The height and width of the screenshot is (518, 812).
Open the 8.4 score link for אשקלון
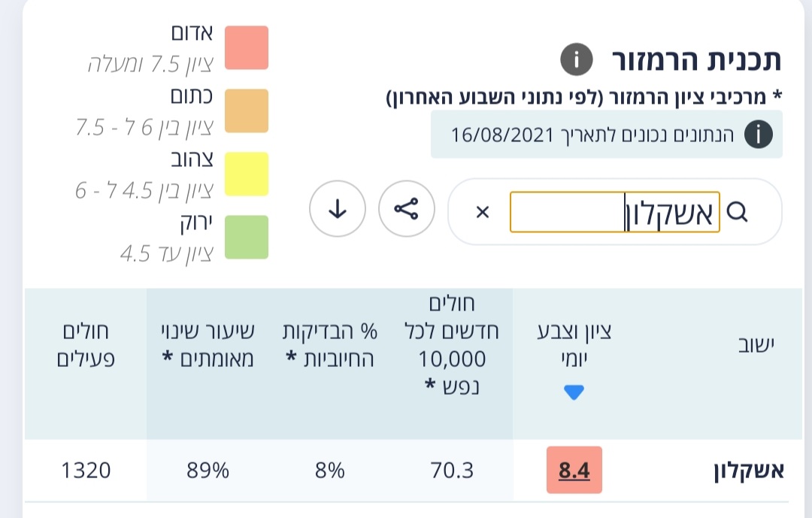pyautogui.click(x=574, y=471)
